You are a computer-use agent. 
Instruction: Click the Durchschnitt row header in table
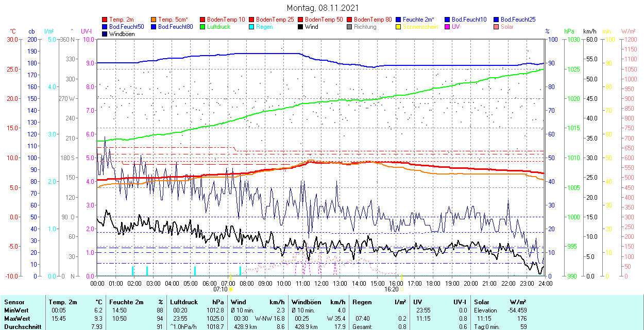tap(20, 326)
